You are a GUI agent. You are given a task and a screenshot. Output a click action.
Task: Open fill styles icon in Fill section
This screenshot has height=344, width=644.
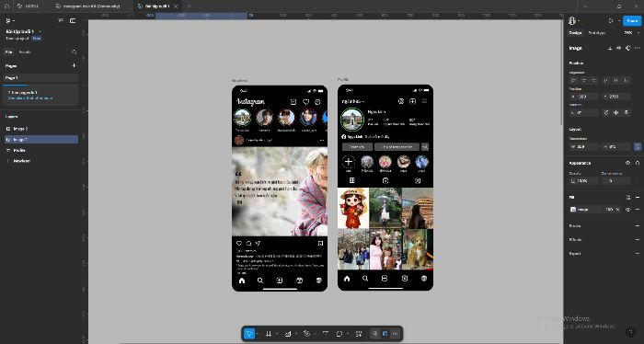point(628,198)
